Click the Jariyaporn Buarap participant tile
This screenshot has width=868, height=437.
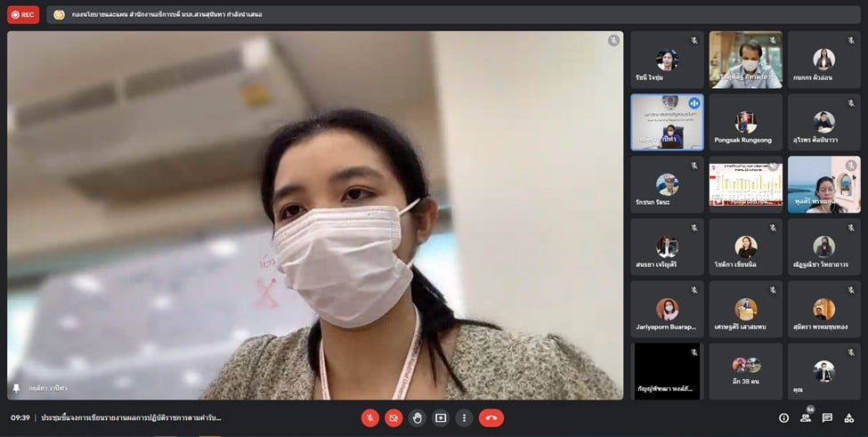(x=667, y=310)
